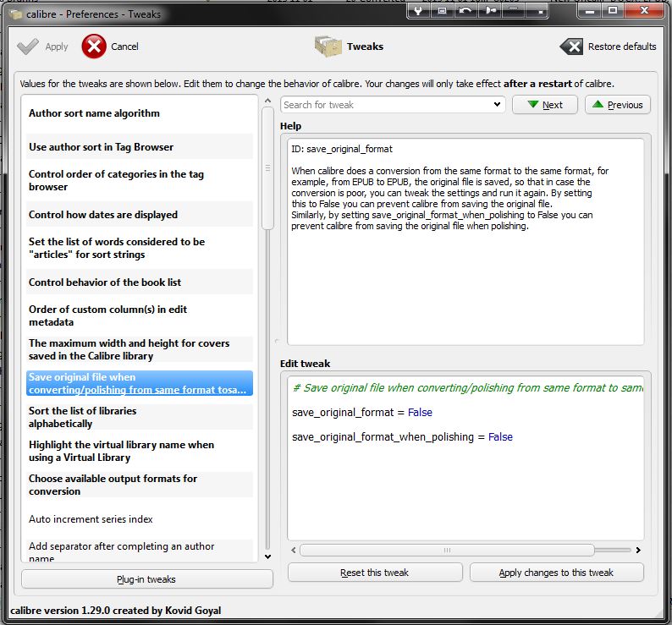Select Use author sort in Tag Browser
Viewport: 672px width, 625px height.
coord(140,146)
